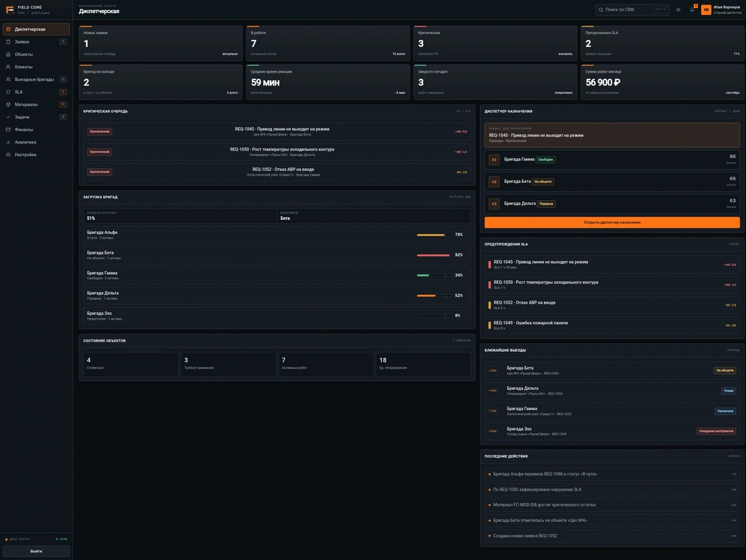Click the #3 rank badge for Бригада Дельта
This screenshot has width=746, height=560.
[494, 203]
